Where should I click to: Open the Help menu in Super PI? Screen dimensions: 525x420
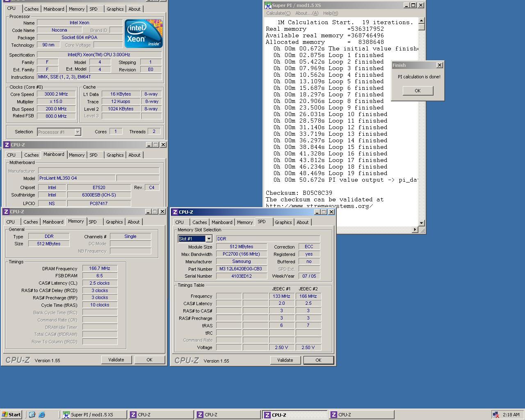coord(330,13)
